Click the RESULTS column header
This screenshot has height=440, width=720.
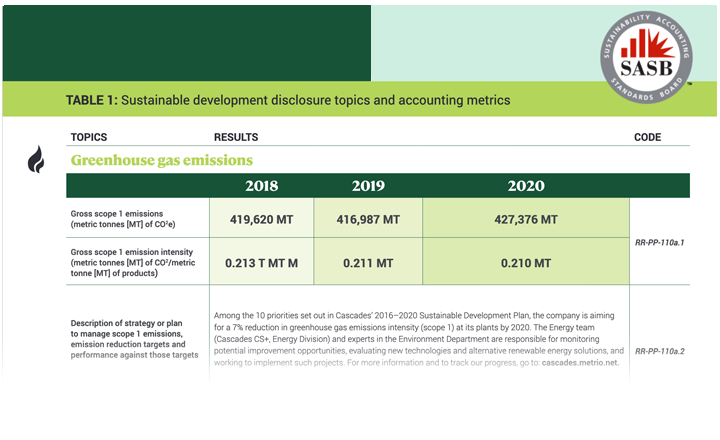pos(236,137)
